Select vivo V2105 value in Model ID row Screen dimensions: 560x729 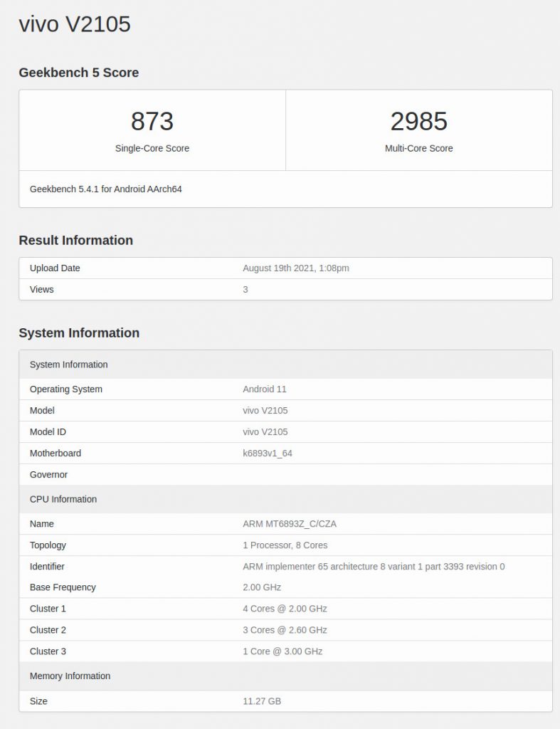coord(265,432)
